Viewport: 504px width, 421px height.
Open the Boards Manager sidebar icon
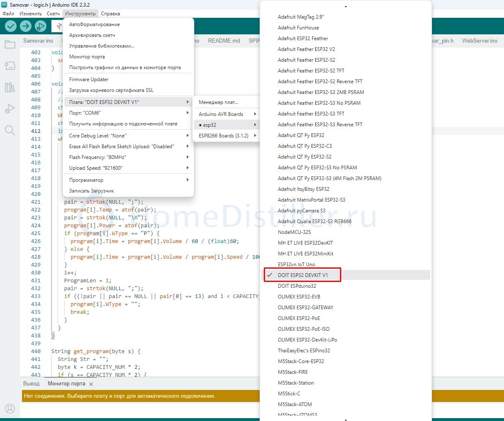point(10,66)
